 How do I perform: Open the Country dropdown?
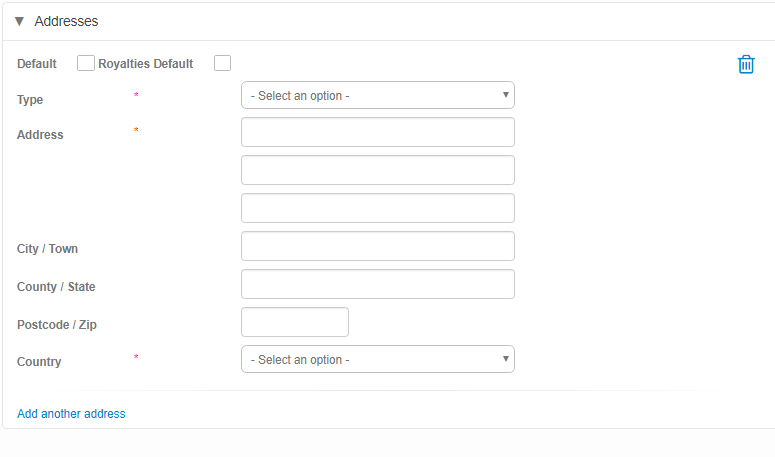point(377,360)
